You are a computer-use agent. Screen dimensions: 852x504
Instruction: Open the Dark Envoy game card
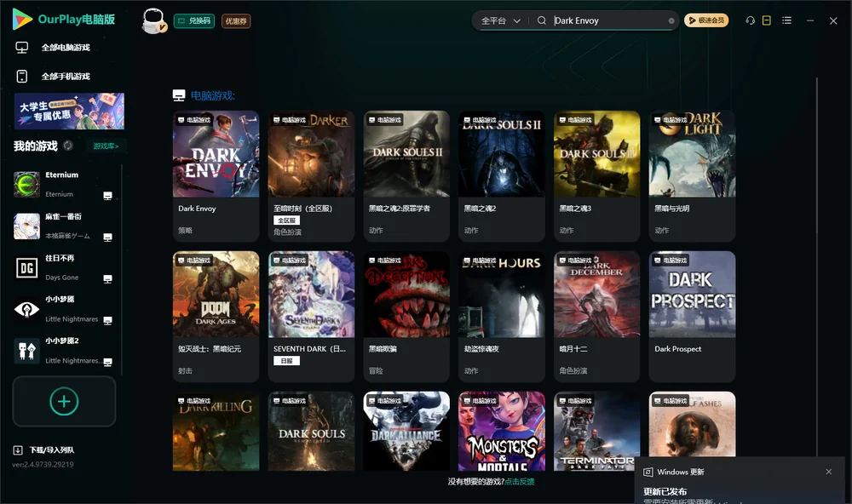coord(216,176)
